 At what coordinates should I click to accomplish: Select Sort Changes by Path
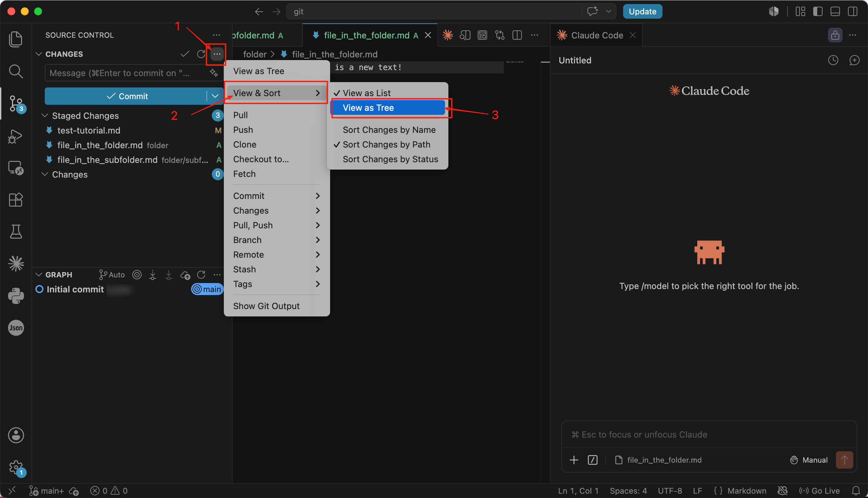(388, 145)
